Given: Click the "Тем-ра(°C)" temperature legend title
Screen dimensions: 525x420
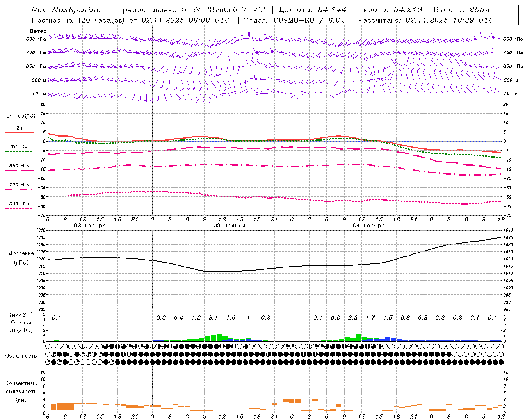Looking at the screenshot, I should [x=19, y=116].
